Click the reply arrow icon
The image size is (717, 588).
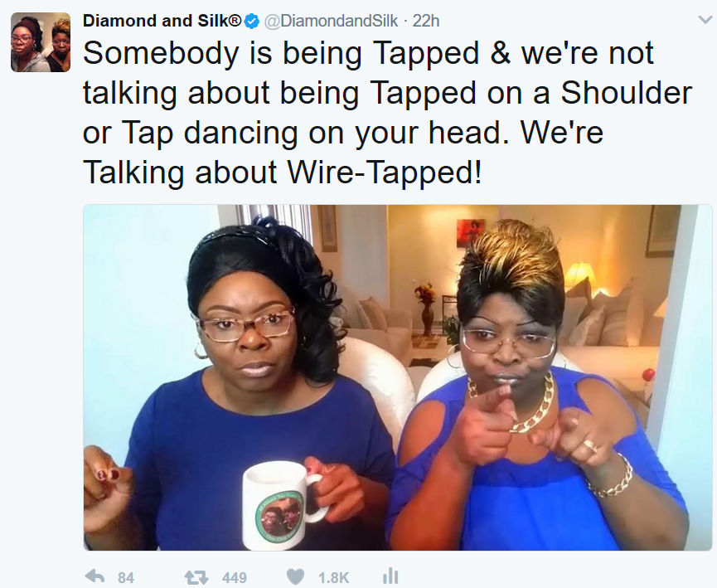[94, 576]
